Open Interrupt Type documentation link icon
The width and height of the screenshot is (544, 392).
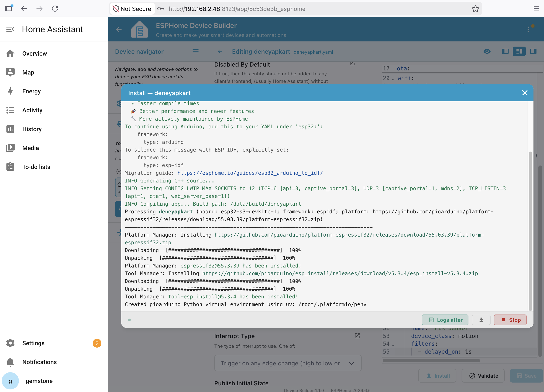coord(357,336)
